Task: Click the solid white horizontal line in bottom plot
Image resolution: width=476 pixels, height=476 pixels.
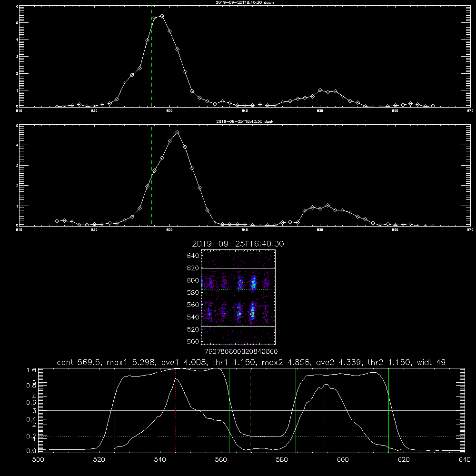Action: tap(251, 410)
